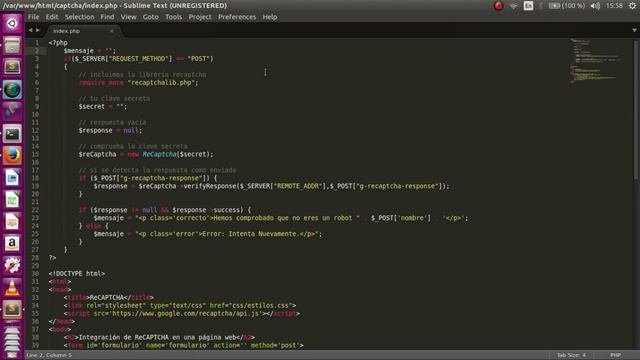Screen dimensions: 640x360
Task: Go to next tab with right arrow
Action: tap(38, 30)
